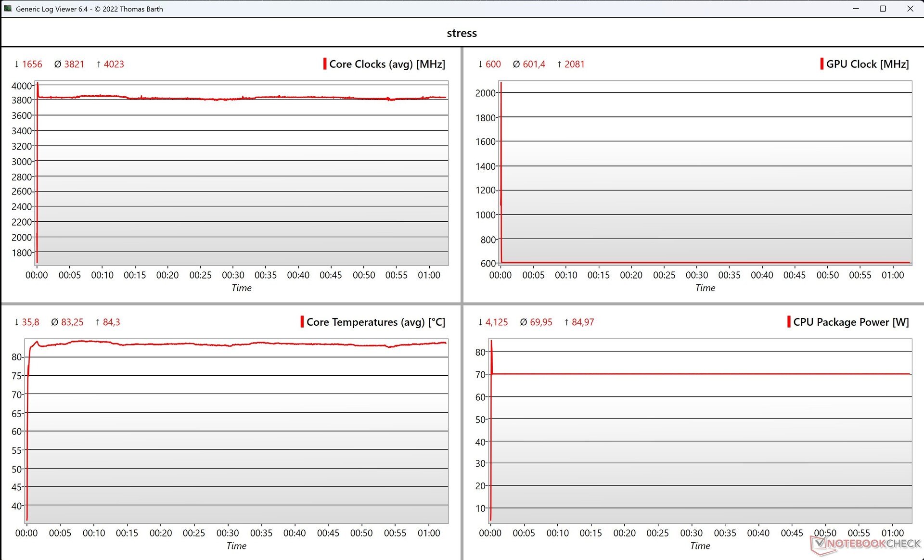Click the red Core Clocks legend swatch
The width and height of the screenshot is (924, 560).
click(325, 64)
